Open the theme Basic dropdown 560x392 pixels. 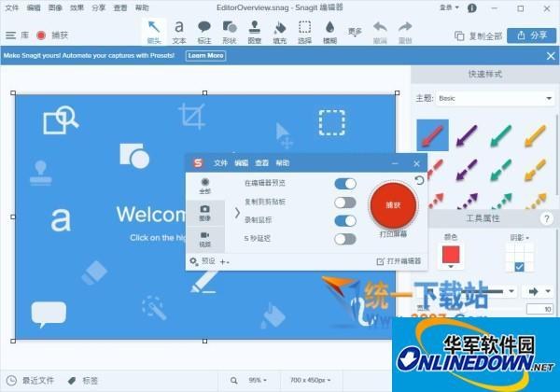click(495, 98)
